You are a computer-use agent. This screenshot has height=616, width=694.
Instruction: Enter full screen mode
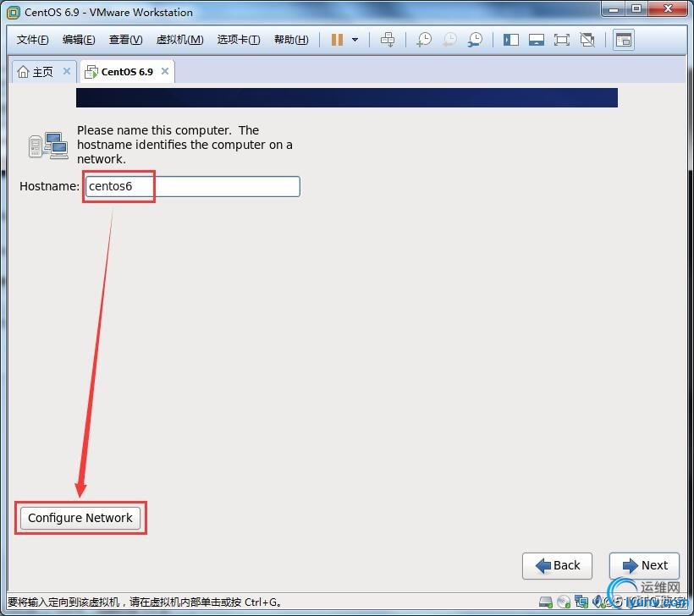[x=562, y=40]
